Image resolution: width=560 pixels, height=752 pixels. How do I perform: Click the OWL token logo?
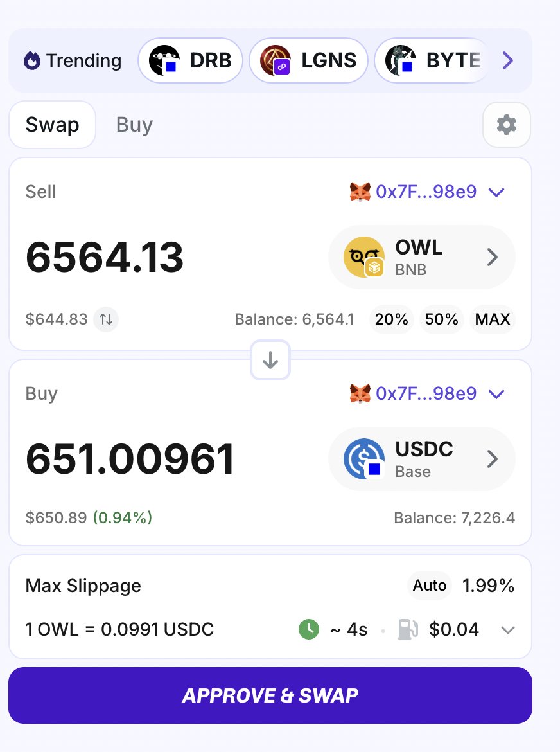[364, 257]
